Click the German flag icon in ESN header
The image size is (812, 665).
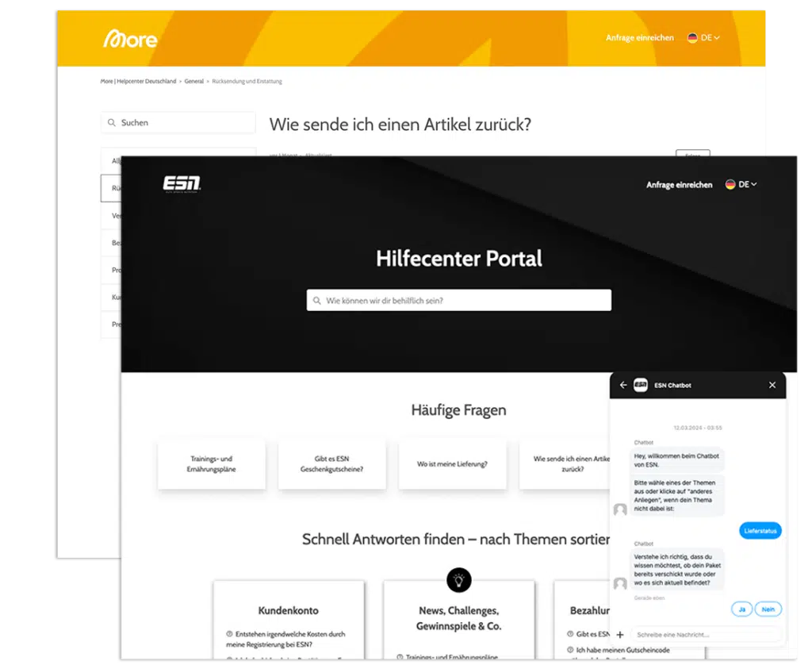tap(730, 185)
